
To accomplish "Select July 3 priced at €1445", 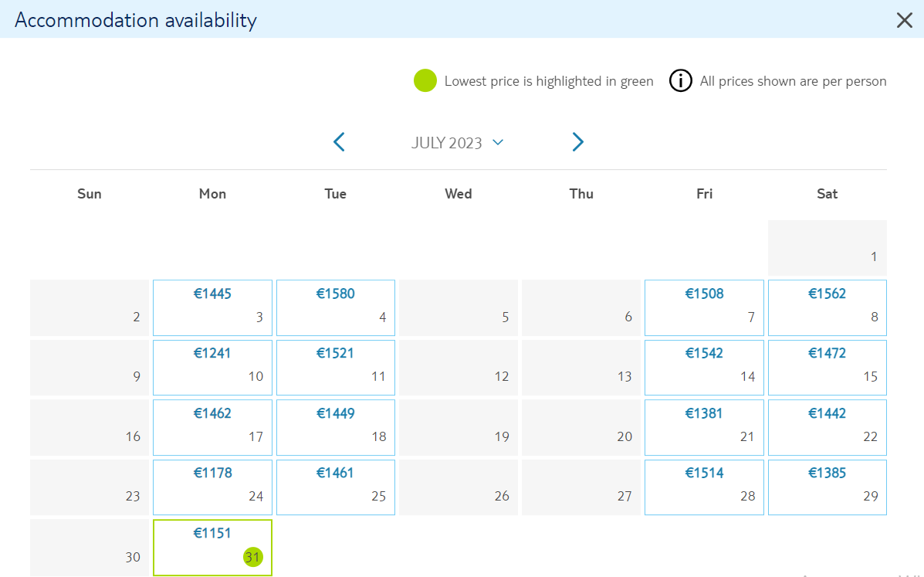I will click(212, 307).
